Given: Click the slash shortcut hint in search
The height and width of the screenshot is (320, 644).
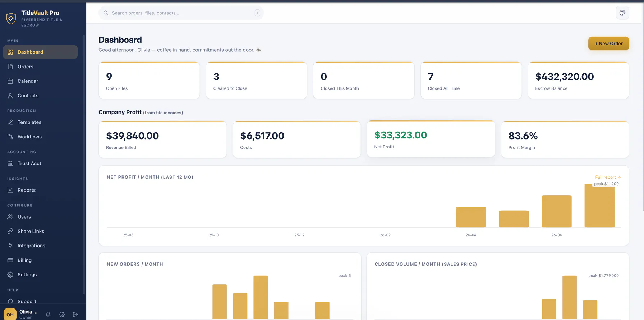Looking at the screenshot, I should point(257,13).
